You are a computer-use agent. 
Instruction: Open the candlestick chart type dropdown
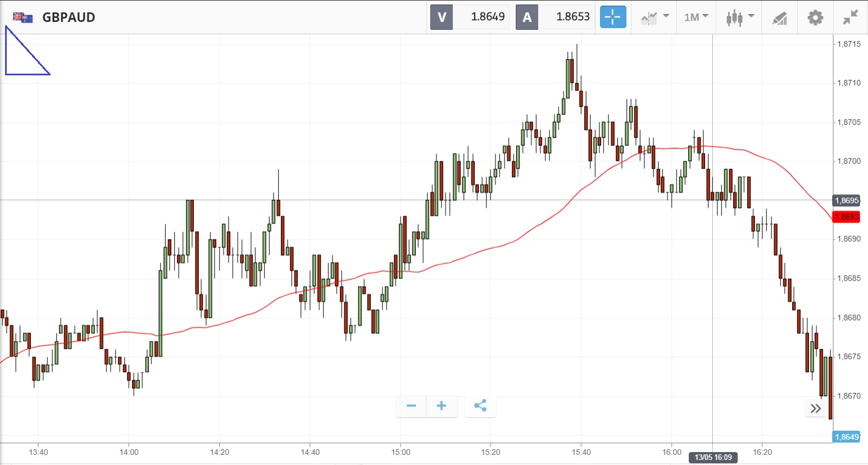coord(739,17)
